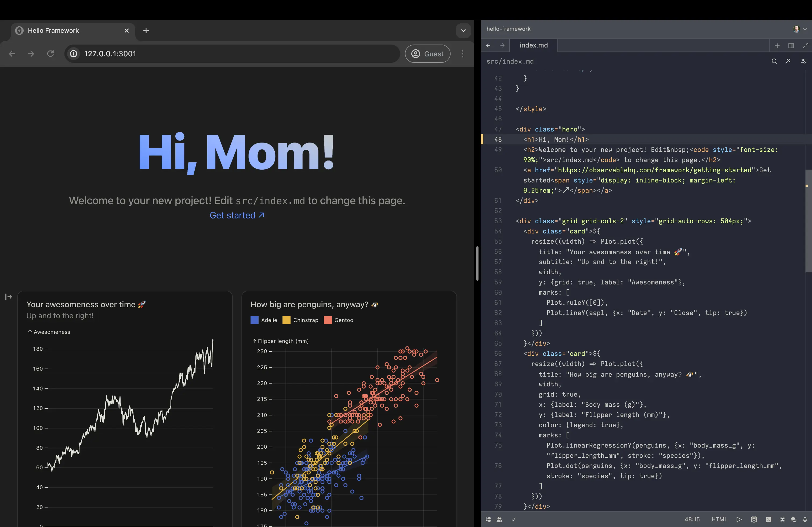
Task: Click the inline assist magic wand
Action: [x=788, y=61]
